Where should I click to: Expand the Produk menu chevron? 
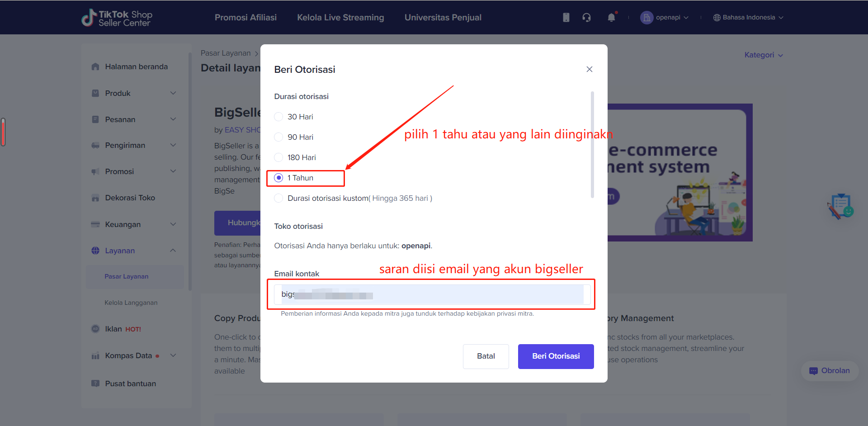[173, 93]
